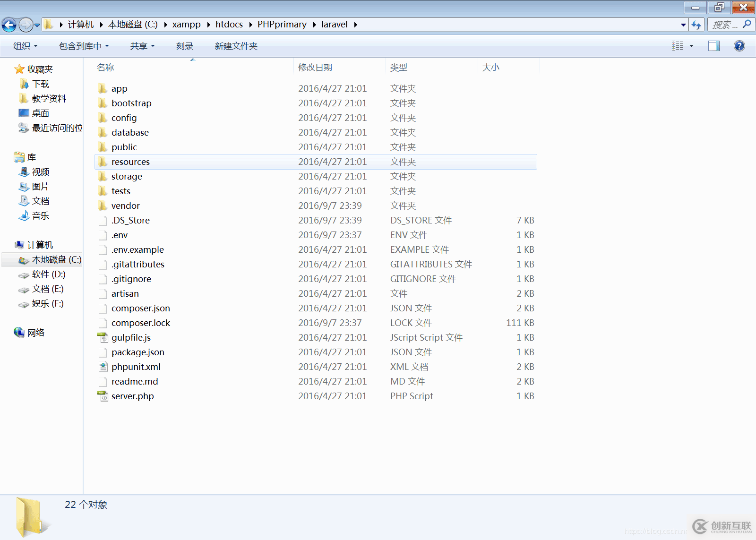Viewport: 756px width, 540px height.
Task: Select the storage folder icon
Action: tap(103, 176)
